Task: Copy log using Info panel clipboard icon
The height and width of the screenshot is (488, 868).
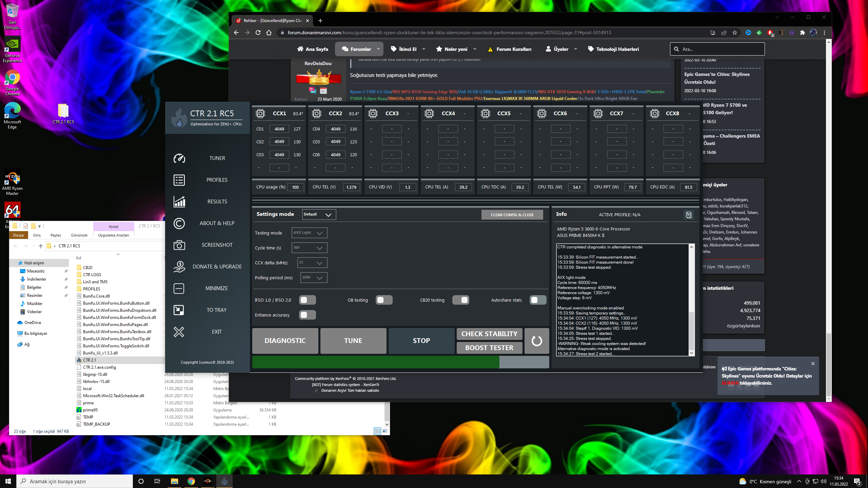Action: pos(688,215)
